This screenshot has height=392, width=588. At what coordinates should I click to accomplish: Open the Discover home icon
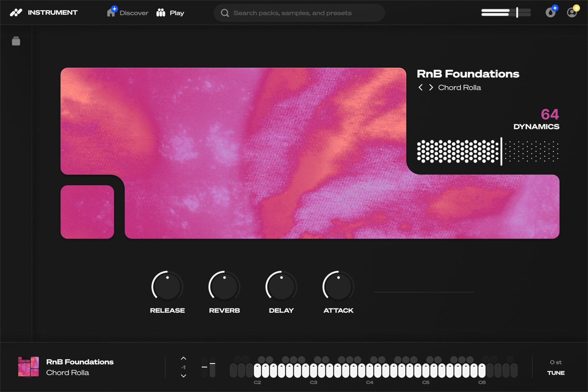click(x=111, y=13)
